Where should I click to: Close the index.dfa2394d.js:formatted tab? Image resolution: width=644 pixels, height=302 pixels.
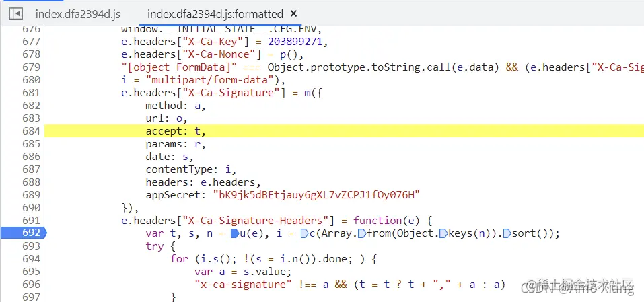tap(293, 14)
